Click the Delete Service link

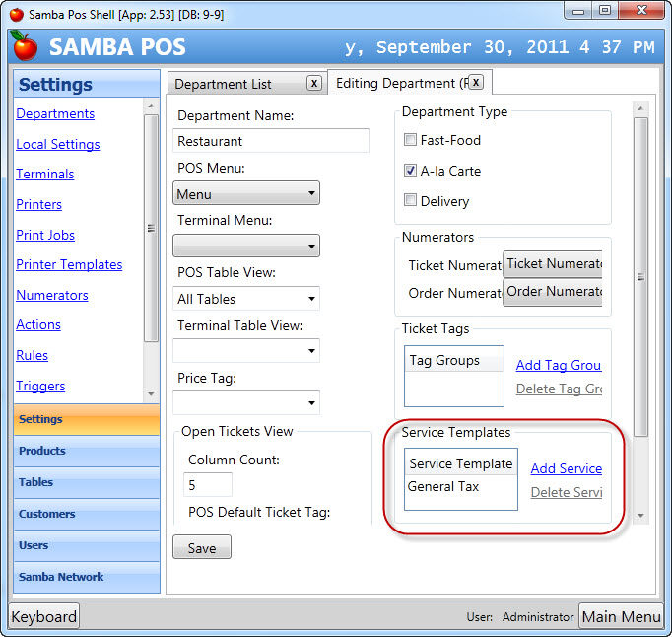(567, 492)
